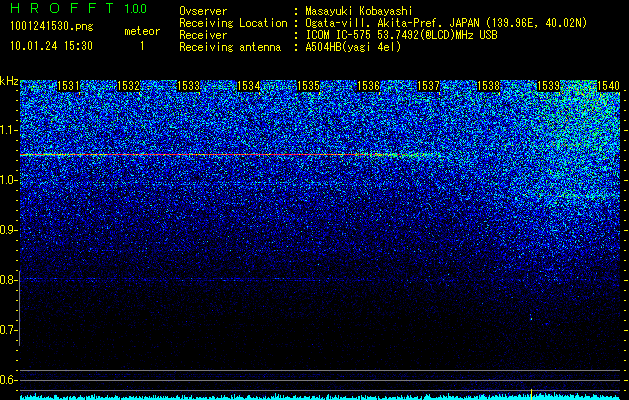Screen dimensions: 629x400
Task: Click the Receiver label
Action: pyautogui.click(x=203, y=35)
